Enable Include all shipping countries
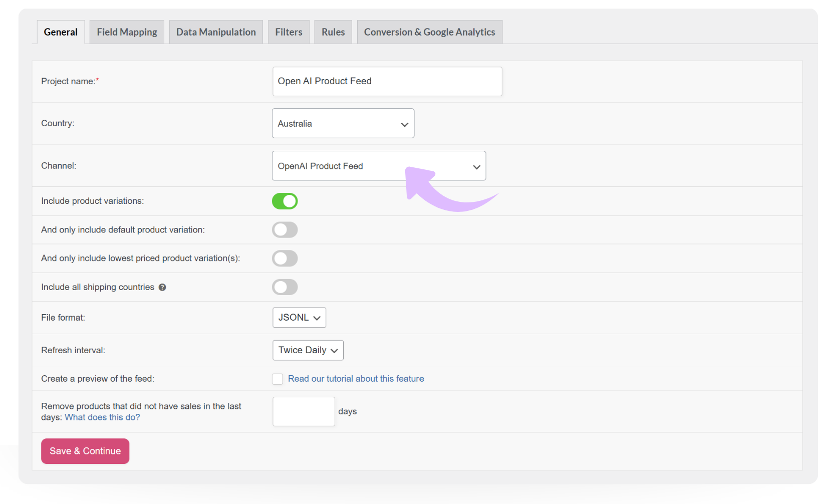This screenshot has height=504, width=828. pos(285,287)
